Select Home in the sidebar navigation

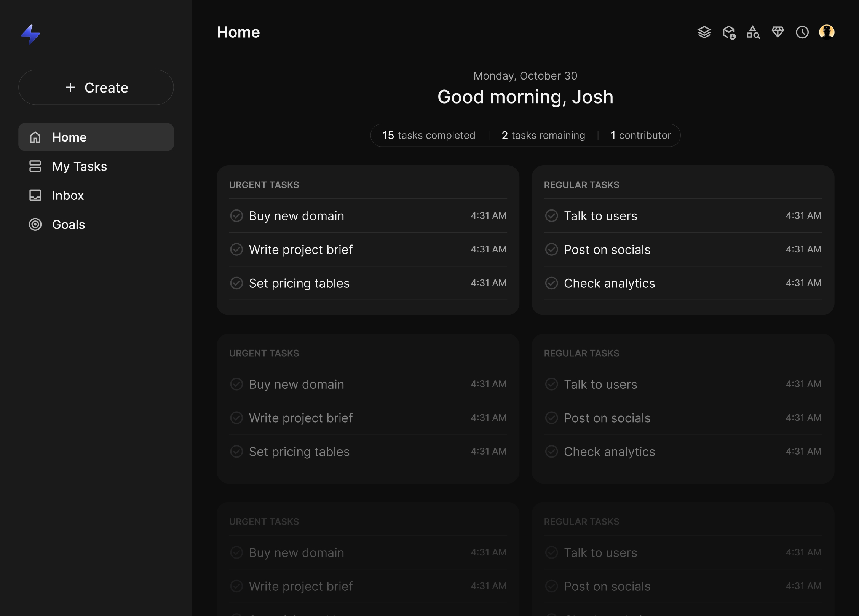(x=96, y=137)
